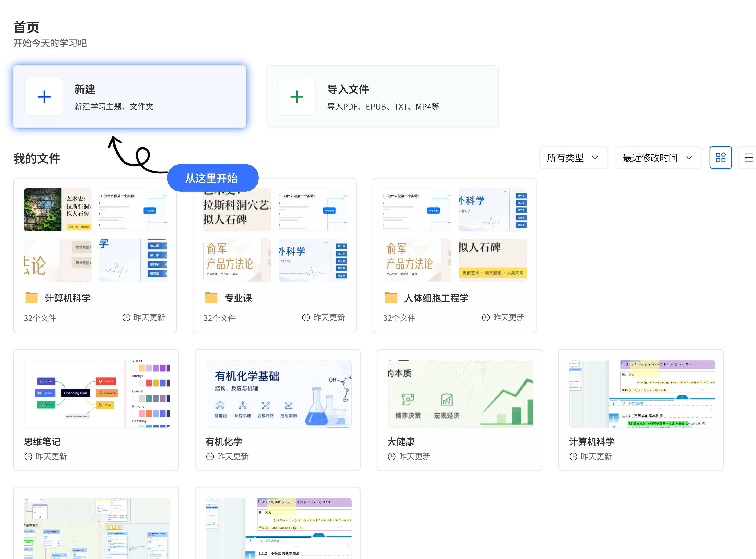Click the 大健康 title text
Viewport: 756px width, 559px height.
click(401, 441)
